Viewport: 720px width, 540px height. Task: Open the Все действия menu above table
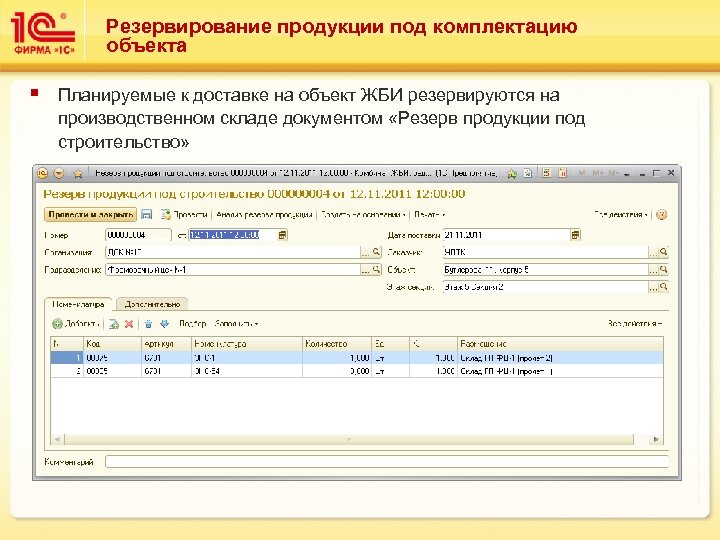coord(635,324)
